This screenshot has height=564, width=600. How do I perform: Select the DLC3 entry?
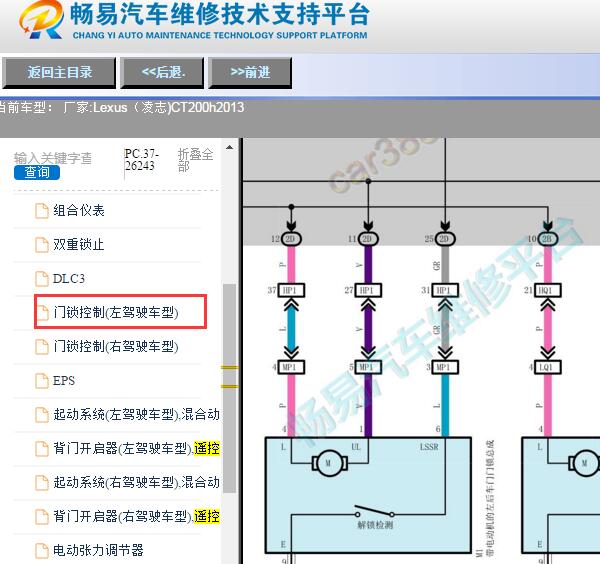(x=69, y=279)
